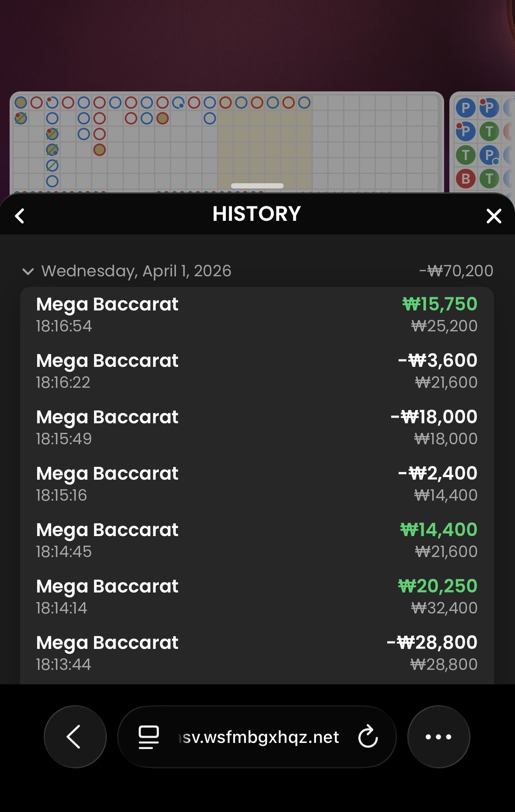Click the HISTORY title
This screenshot has width=515, height=812.
257,214
